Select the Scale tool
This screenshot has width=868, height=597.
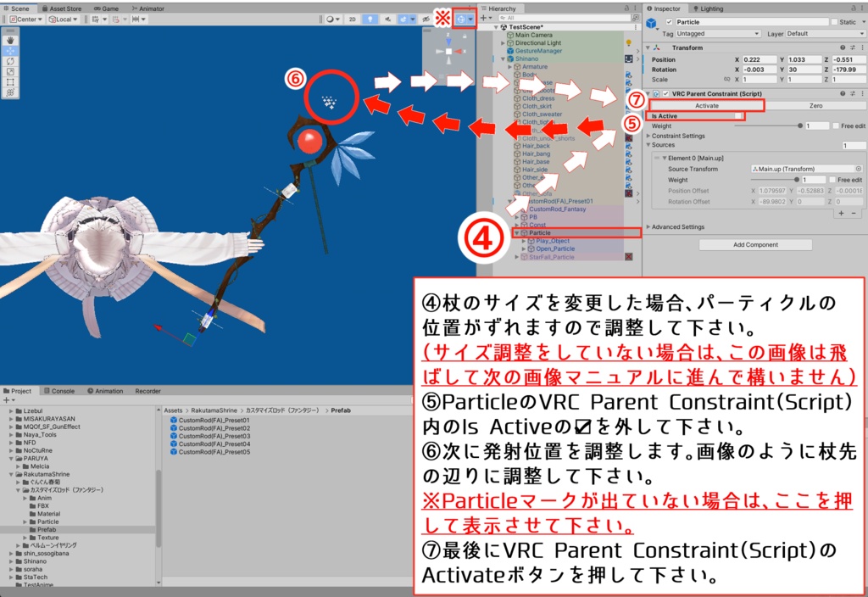tap(10, 72)
